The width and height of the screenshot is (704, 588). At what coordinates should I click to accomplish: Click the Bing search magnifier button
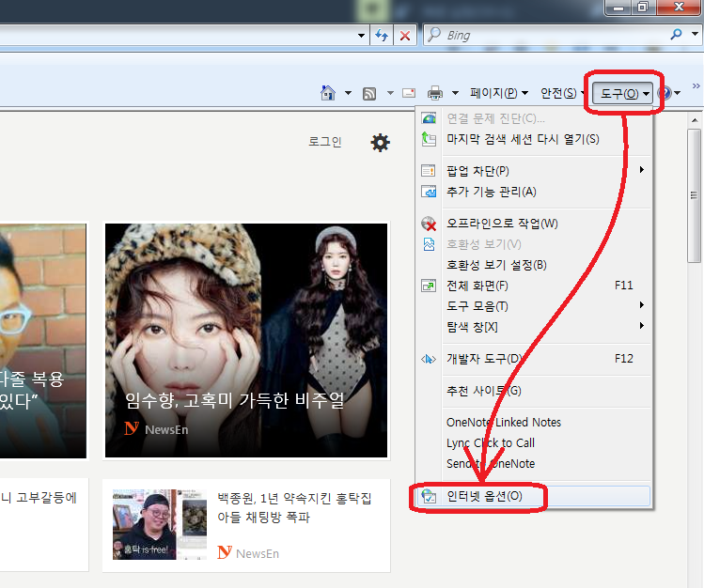[677, 36]
